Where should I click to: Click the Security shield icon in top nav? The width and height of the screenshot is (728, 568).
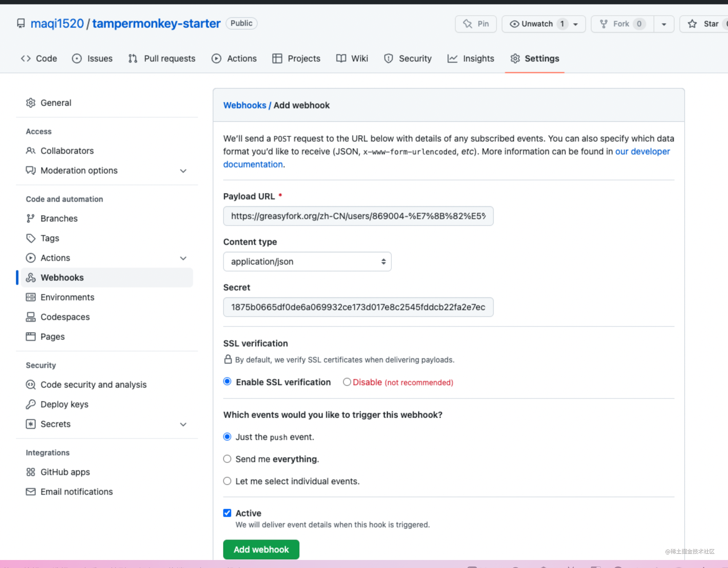coord(388,59)
